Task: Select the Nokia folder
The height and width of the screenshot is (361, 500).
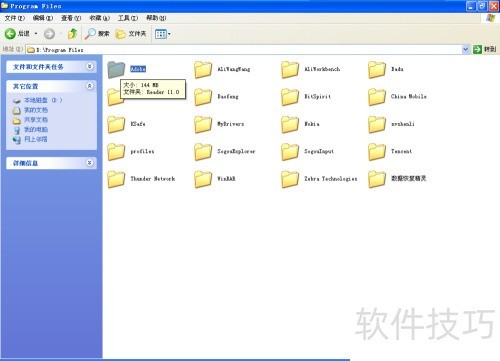Action: (x=301, y=124)
